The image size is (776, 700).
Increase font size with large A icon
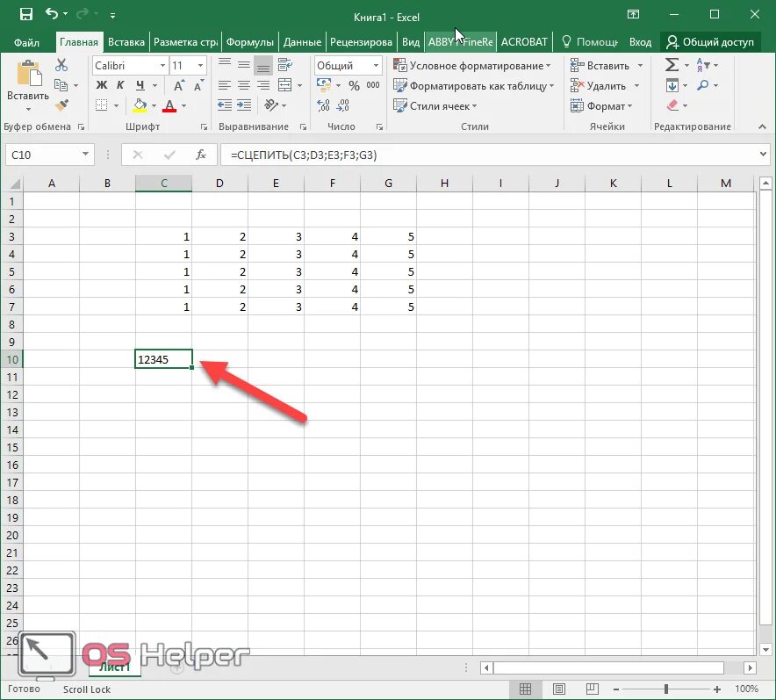pyautogui.click(x=179, y=86)
